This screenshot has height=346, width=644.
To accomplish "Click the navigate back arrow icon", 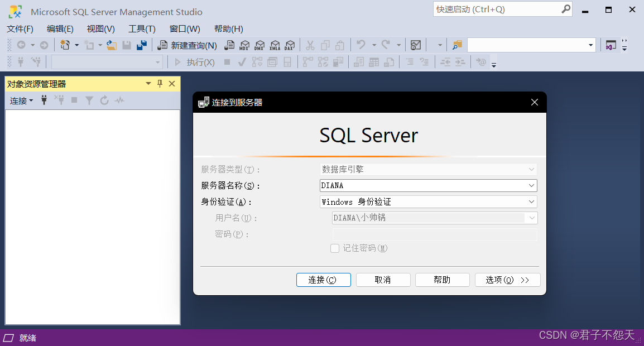I will (x=21, y=45).
